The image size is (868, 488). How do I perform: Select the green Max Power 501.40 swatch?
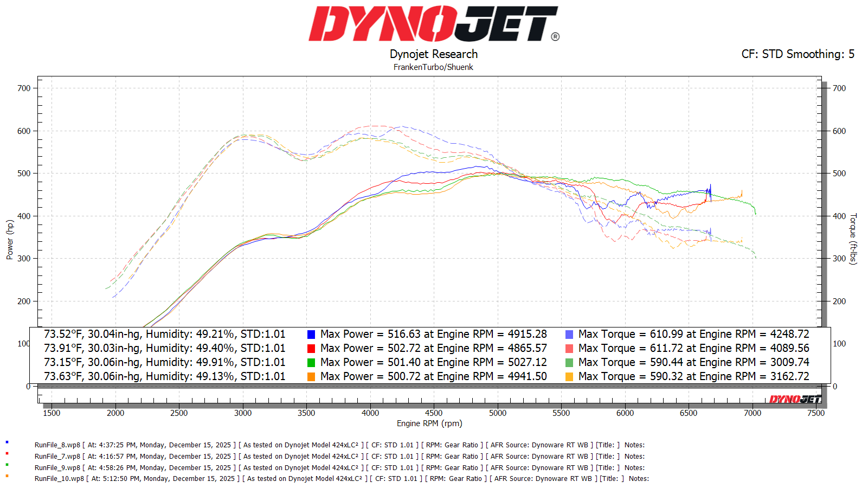tap(311, 363)
